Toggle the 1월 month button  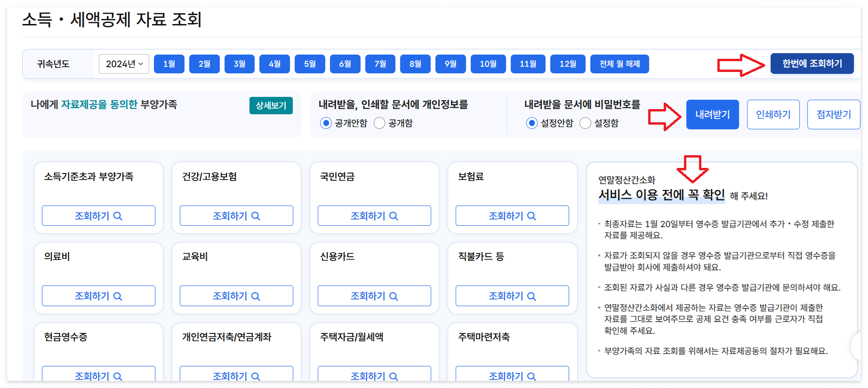[169, 64]
